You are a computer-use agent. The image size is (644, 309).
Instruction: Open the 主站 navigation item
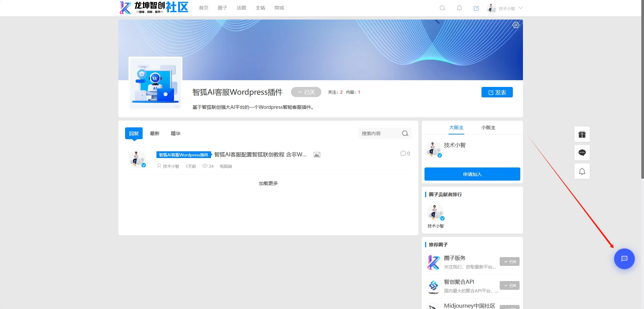(x=260, y=8)
